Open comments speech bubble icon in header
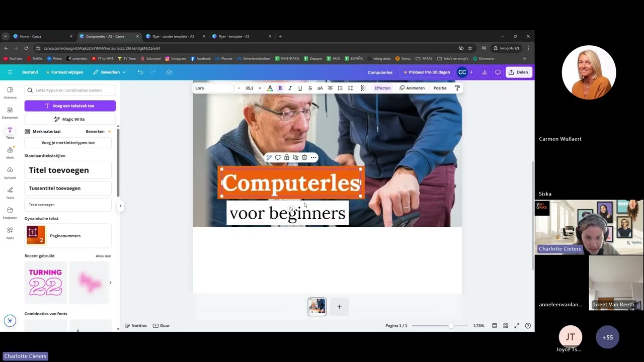 [x=498, y=72]
